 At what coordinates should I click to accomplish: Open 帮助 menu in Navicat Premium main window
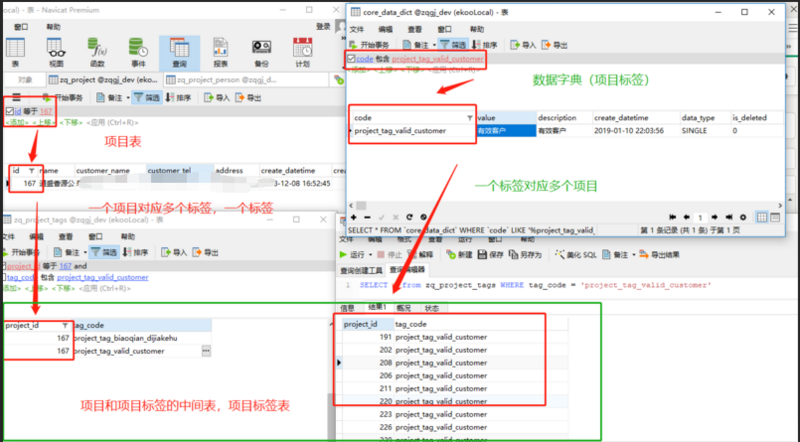tap(53, 27)
